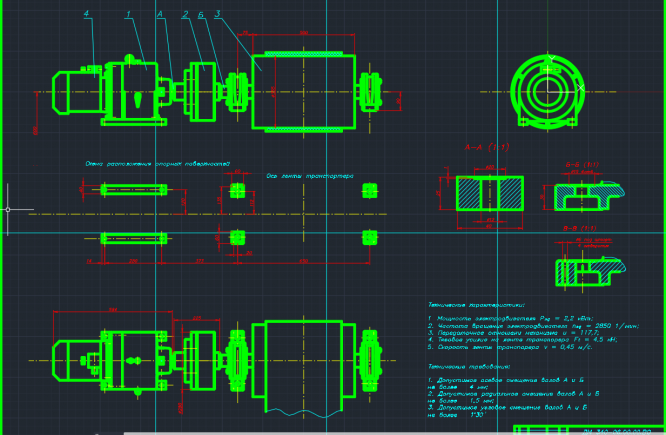Select the hatched A-A section view
666x435 pixels.
(490, 193)
